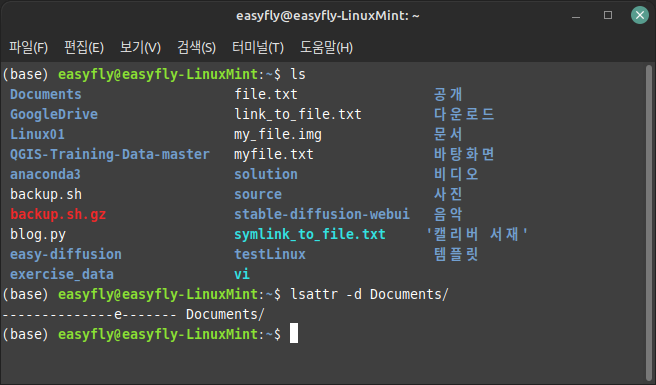The image size is (656, 385).
Task: Click the link_to_file.txt entry
Action: coord(297,114)
